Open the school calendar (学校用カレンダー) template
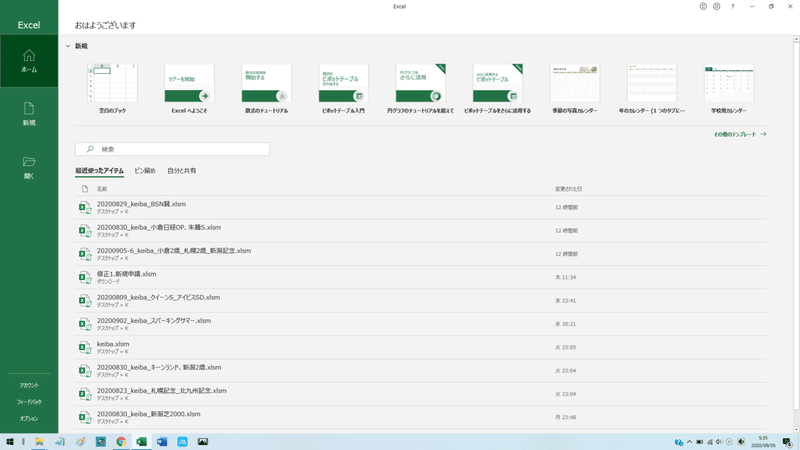Screen dimensions: 800x450 729,88
